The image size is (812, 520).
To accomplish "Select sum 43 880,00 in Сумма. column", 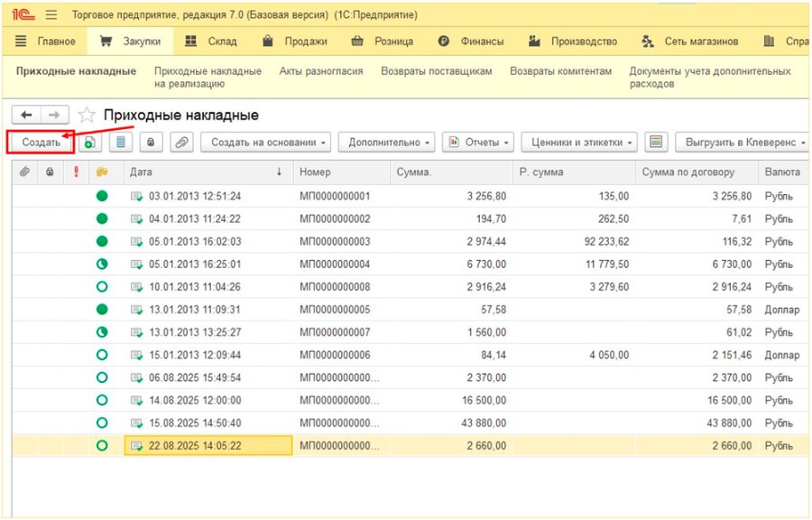I will point(484,423).
